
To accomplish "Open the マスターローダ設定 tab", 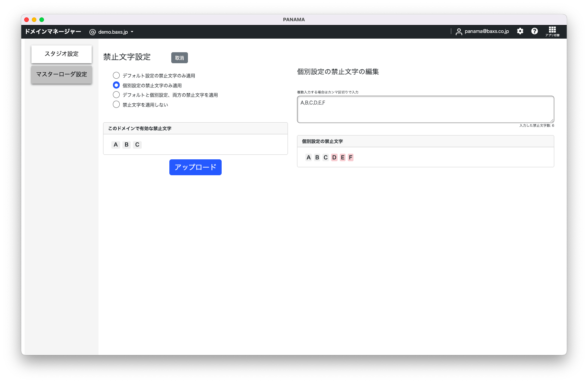I will coord(61,75).
